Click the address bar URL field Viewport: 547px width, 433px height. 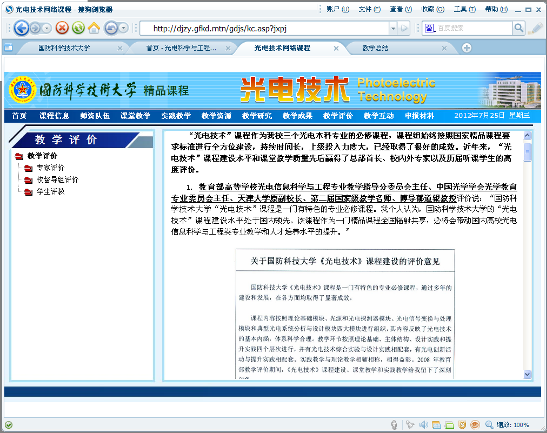point(265,28)
